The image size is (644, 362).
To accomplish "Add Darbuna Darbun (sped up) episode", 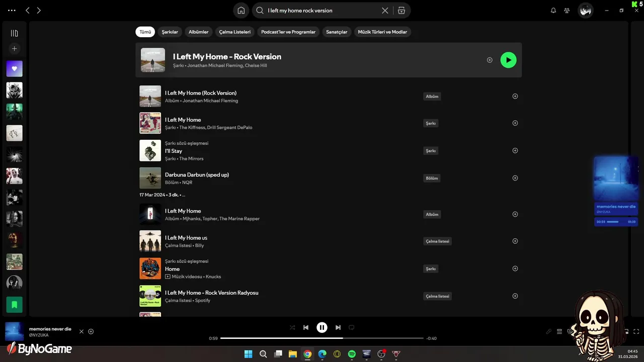I will click(x=515, y=177).
